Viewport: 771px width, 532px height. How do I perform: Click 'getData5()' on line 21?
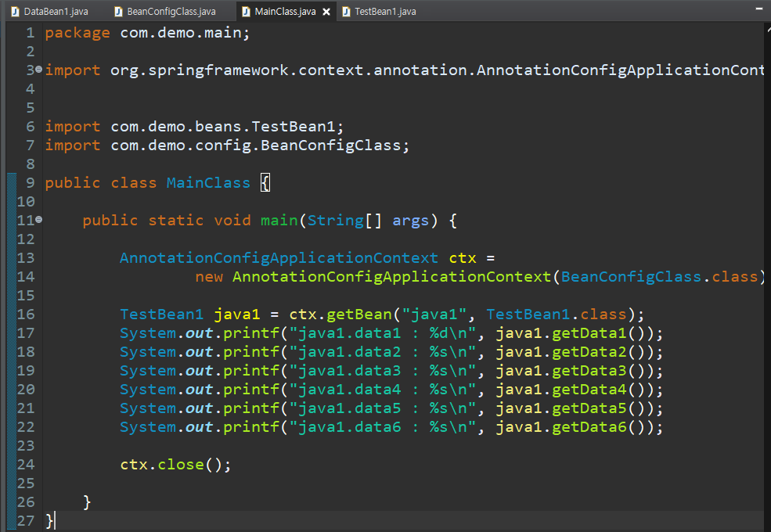pos(599,408)
